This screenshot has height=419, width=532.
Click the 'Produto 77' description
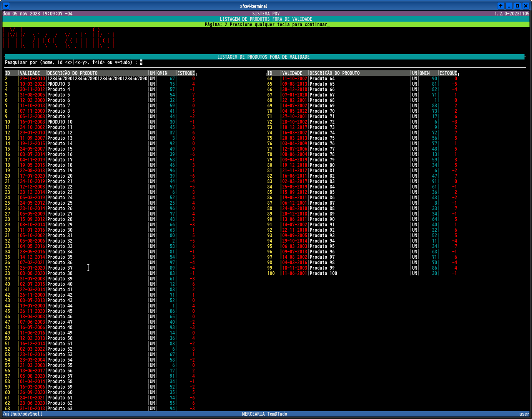322,149
